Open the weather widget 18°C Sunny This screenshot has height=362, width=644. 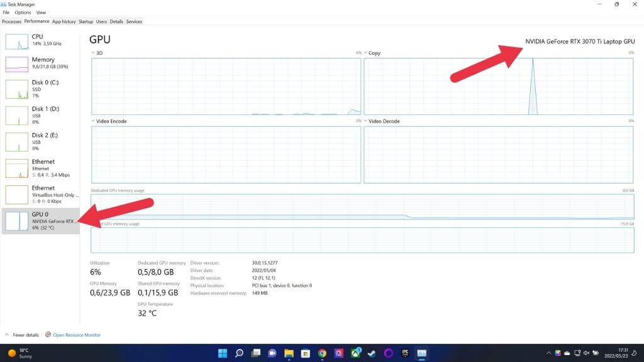[x=19, y=353]
